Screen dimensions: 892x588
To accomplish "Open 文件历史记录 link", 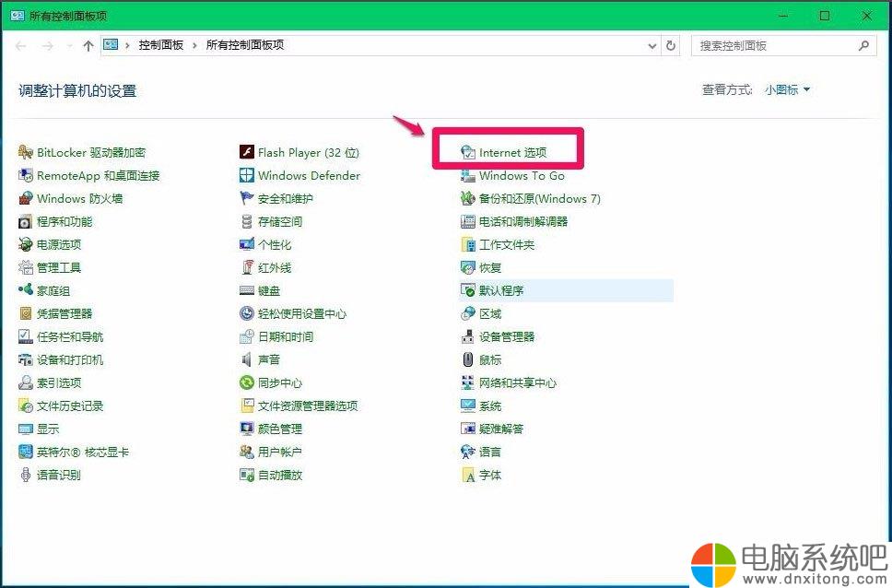I will [70, 406].
